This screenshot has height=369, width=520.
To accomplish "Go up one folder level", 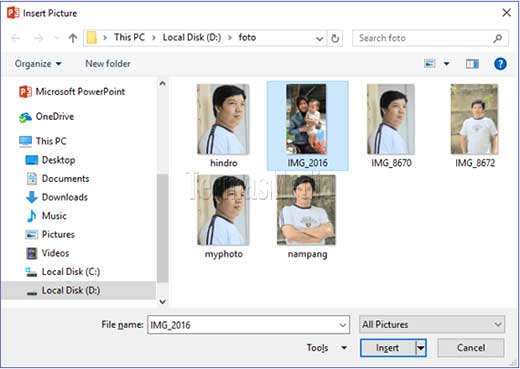I will coord(73,38).
